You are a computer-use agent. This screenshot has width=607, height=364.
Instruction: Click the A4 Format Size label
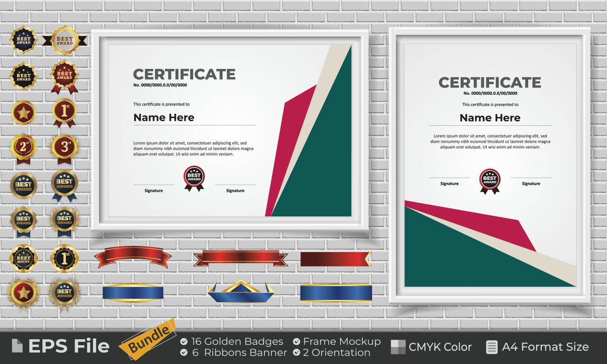pos(545,347)
